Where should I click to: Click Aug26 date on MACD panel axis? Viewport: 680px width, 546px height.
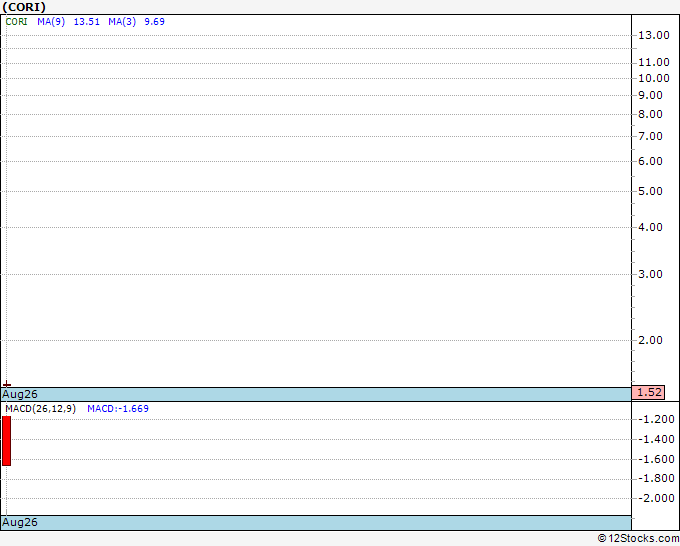coord(20,522)
